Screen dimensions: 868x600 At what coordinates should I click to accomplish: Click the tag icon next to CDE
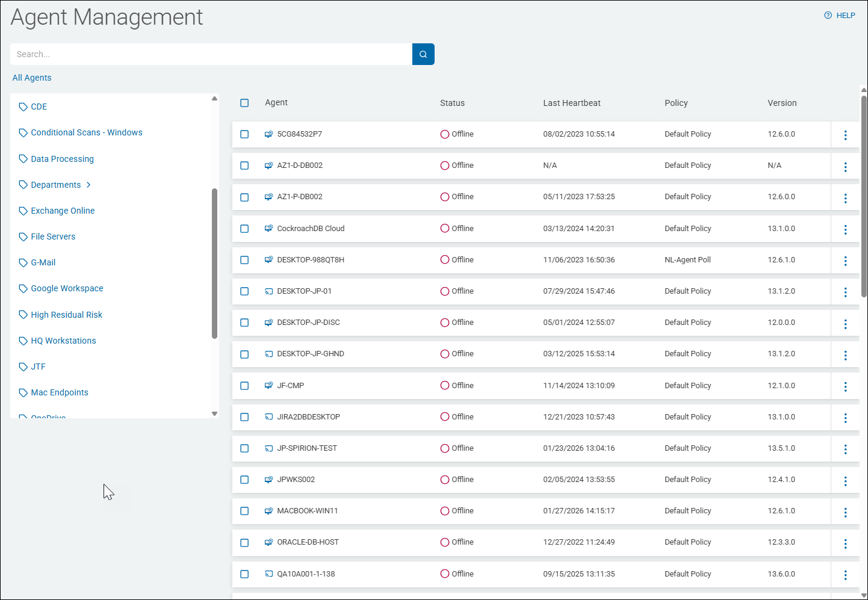[x=23, y=107]
